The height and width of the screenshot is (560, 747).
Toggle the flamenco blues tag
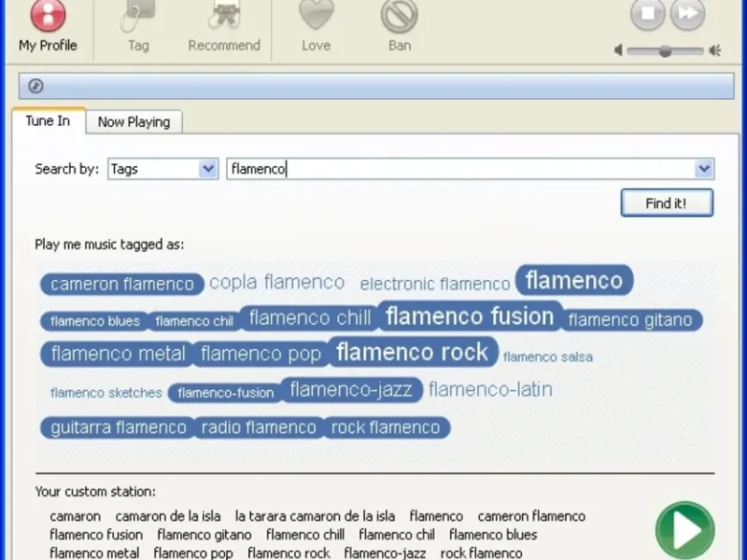tap(95, 321)
